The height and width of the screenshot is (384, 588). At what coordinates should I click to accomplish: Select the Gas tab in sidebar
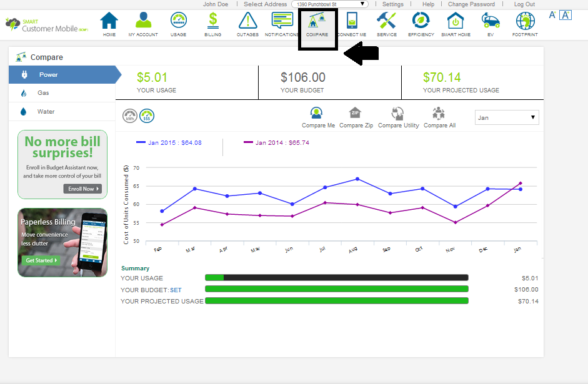(x=43, y=93)
